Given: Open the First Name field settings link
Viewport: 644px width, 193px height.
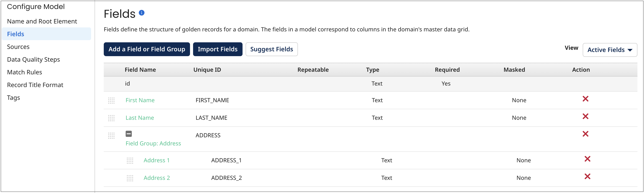Looking at the screenshot, I should (140, 100).
